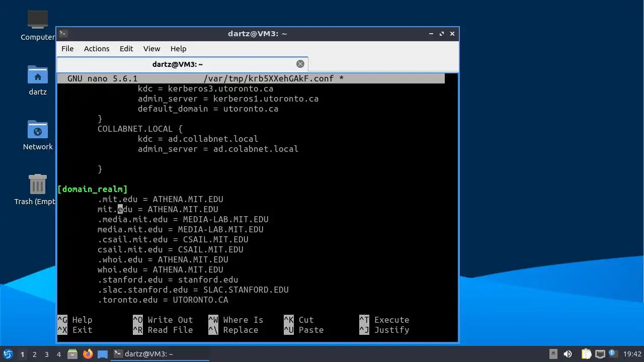644x362 pixels.
Task: Open the View menu
Action: (151, 49)
